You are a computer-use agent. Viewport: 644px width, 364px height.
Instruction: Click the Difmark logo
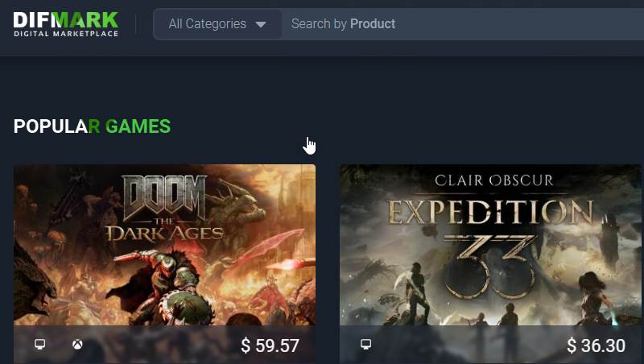66,19
